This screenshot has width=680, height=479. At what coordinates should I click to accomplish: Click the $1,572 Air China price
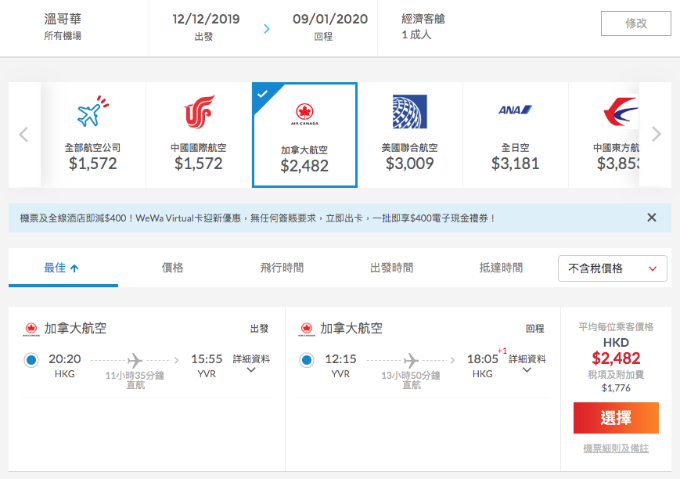199,163
